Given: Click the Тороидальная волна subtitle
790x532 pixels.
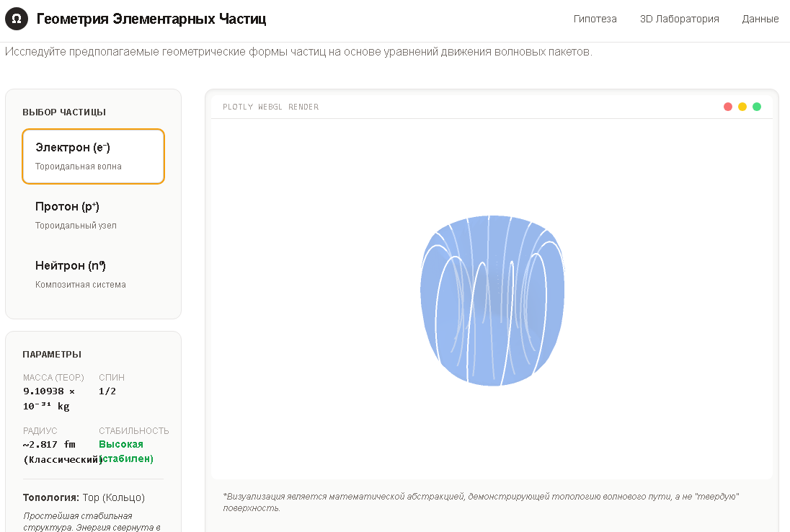Looking at the screenshot, I should point(78,167).
